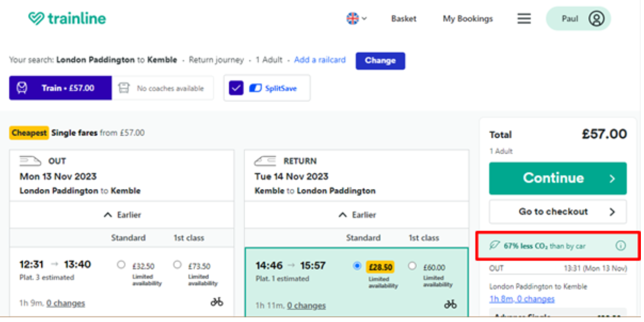The image size is (644, 322).
Task: Select outbound Standard £32.50 fare
Action: pyautogui.click(x=121, y=265)
